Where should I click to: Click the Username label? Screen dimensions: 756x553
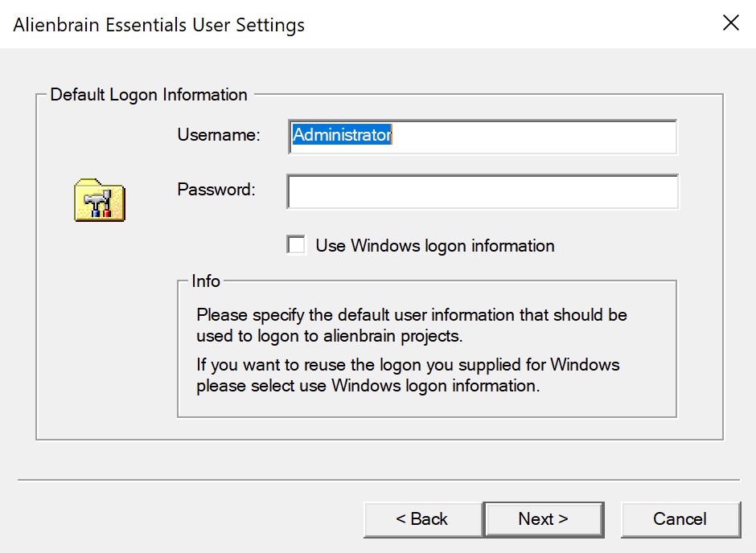[x=219, y=135]
